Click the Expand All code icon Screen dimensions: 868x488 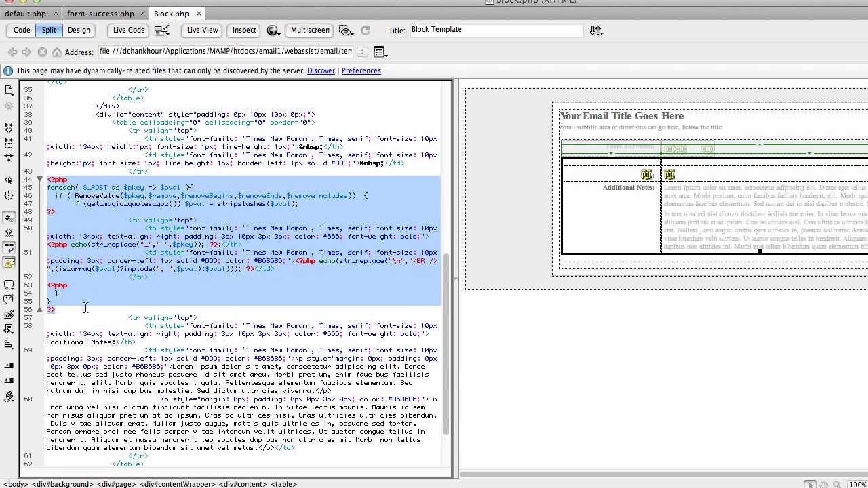click(9, 158)
